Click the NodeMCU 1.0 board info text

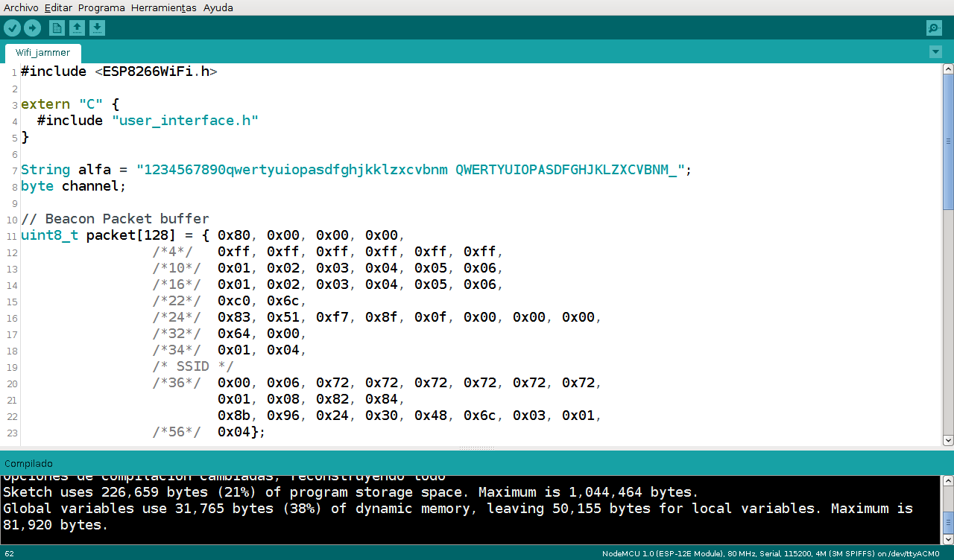771,553
